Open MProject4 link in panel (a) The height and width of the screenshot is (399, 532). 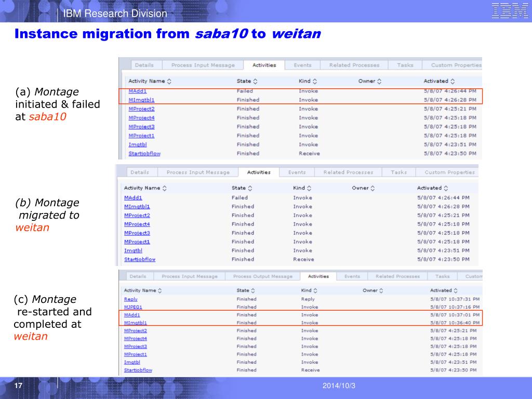141,118
